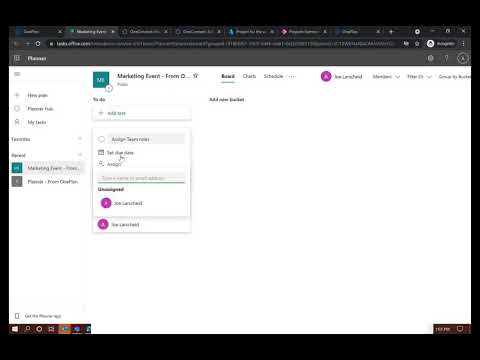Open Planner - From OnePlan under Recent
The width and height of the screenshot is (480, 360).
pos(47,182)
